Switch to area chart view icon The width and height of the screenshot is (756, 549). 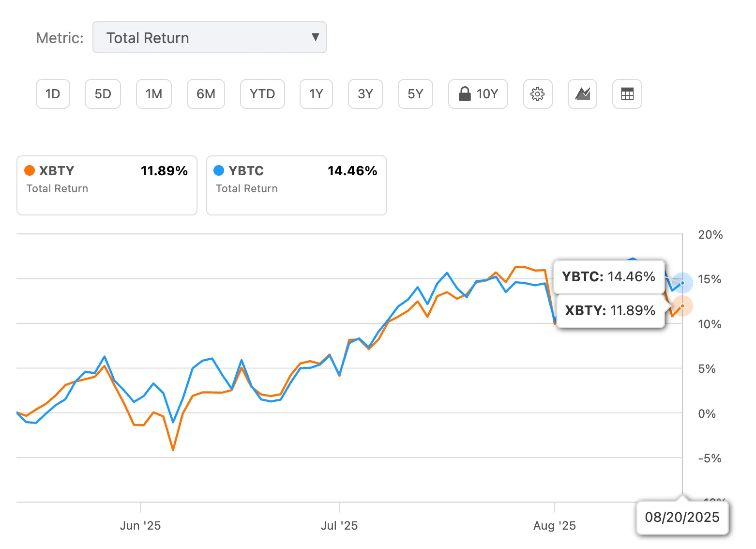[x=582, y=94]
